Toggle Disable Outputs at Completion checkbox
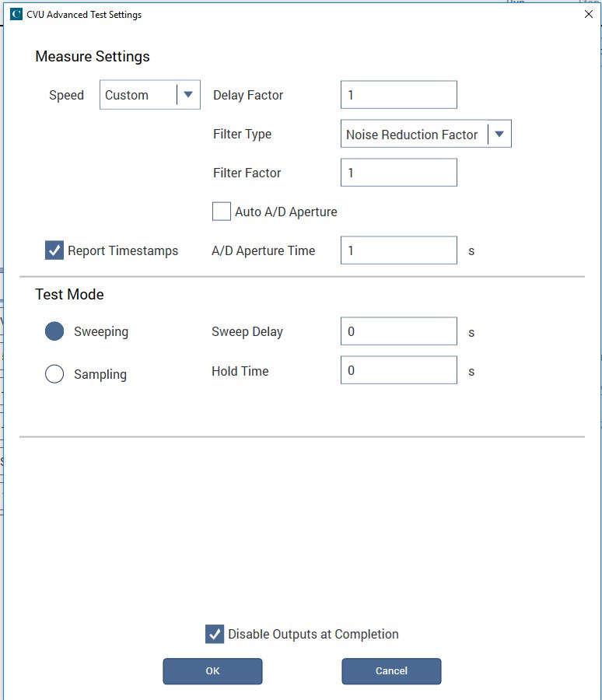The image size is (602, 700). [x=215, y=634]
